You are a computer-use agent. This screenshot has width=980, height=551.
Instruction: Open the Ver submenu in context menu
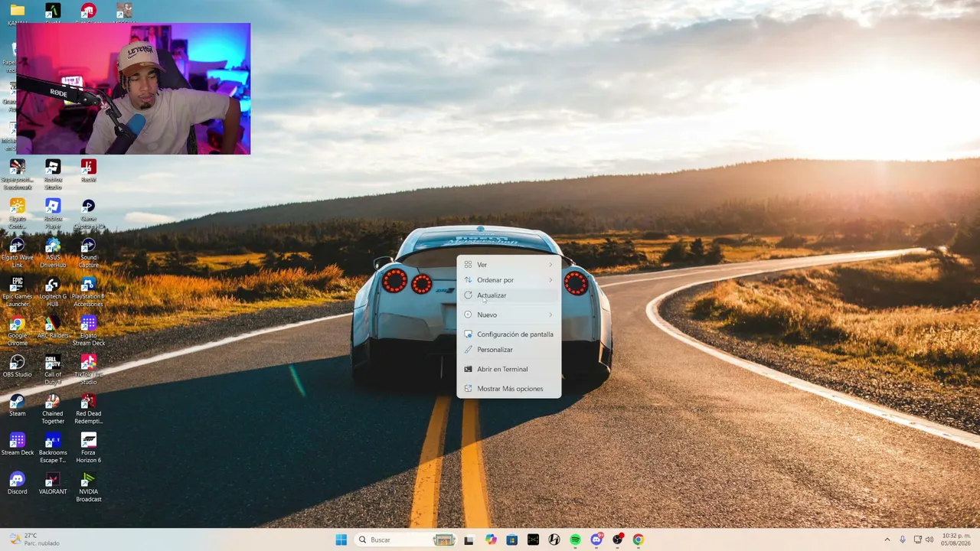(x=508, y=265)
